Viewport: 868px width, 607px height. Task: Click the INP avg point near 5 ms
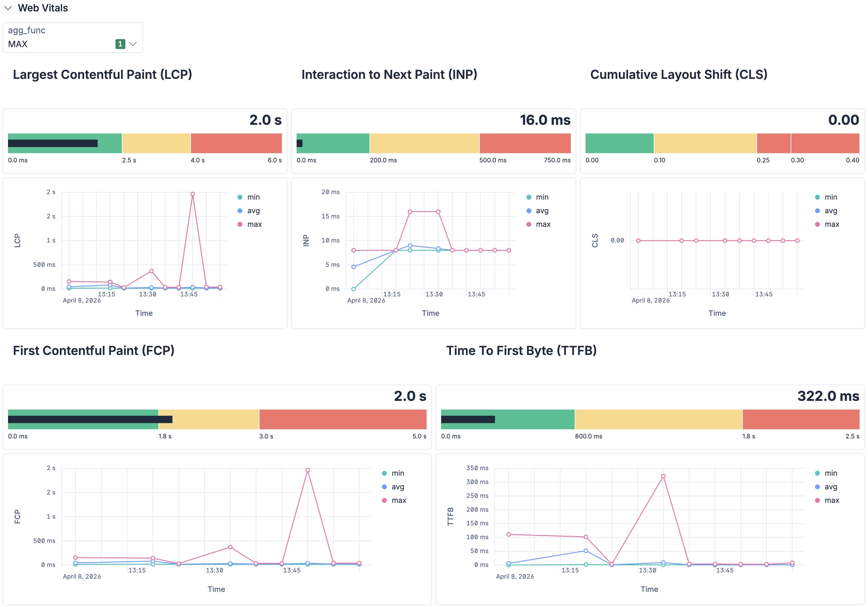click(354, 267)
